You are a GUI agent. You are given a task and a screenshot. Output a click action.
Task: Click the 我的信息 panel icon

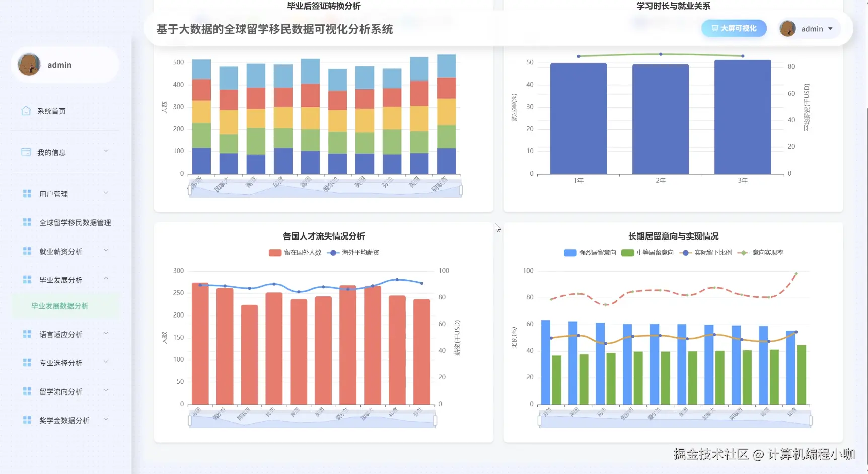(x=26, y=151)
